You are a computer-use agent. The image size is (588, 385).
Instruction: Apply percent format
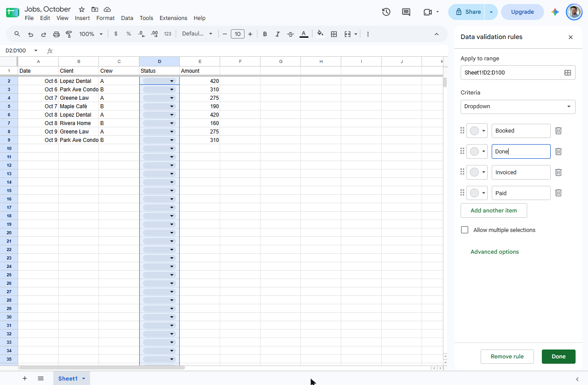coord(129,34)
